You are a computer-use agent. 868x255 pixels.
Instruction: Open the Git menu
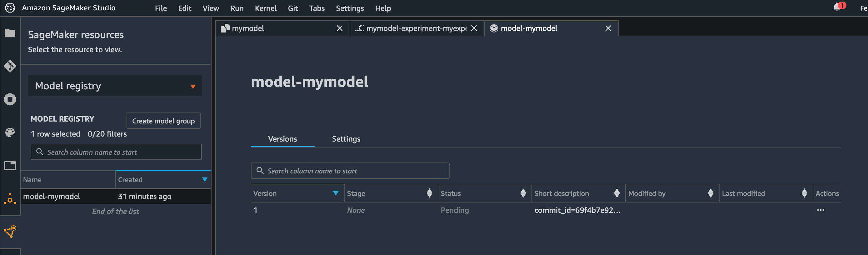[x=293, y=8]
